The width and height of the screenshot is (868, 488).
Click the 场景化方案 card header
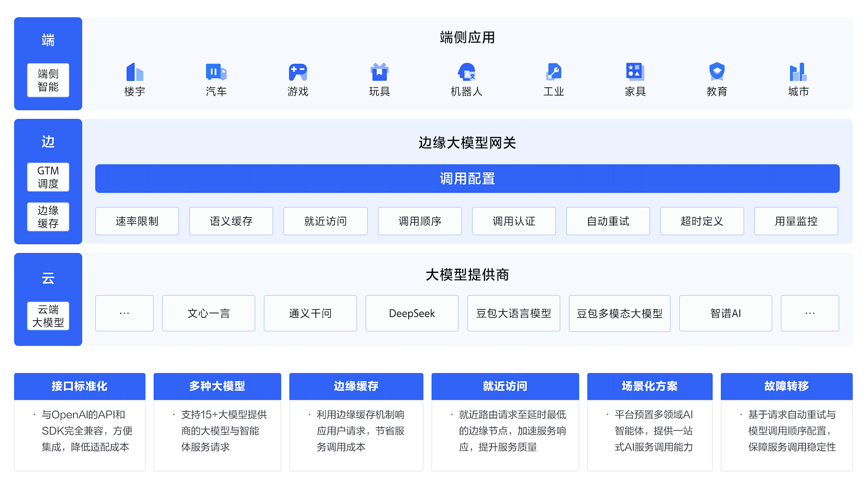click(650, 386)
